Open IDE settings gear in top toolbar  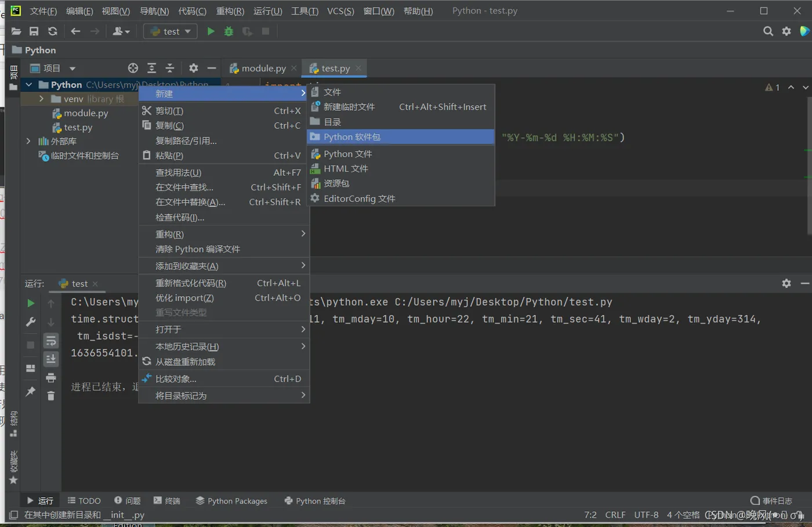coord(786,31)
